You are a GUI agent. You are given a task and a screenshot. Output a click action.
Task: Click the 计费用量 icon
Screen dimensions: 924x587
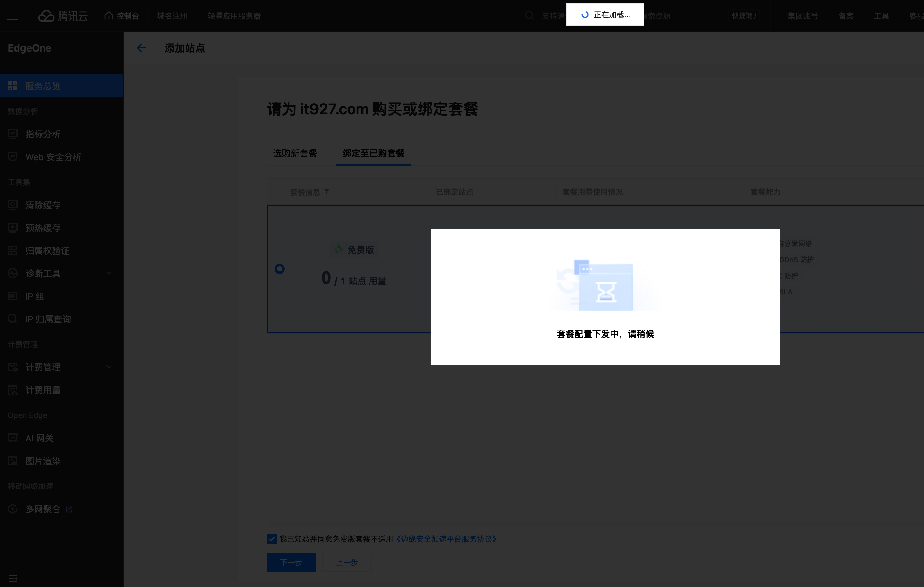click(x=13, y=390)
